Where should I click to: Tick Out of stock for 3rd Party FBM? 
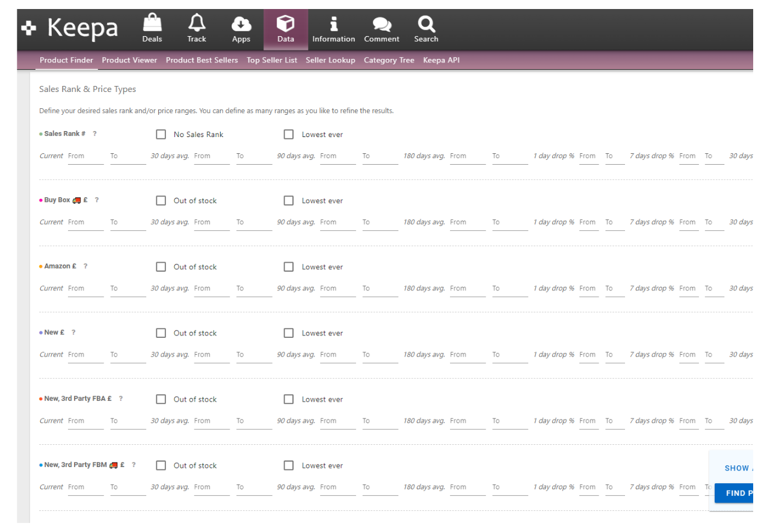click(161, 465)
